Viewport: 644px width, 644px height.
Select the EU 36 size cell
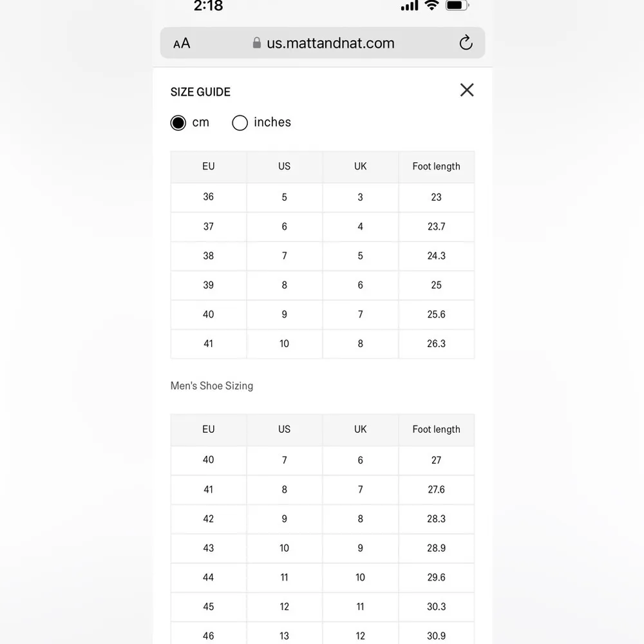(208, 197)
